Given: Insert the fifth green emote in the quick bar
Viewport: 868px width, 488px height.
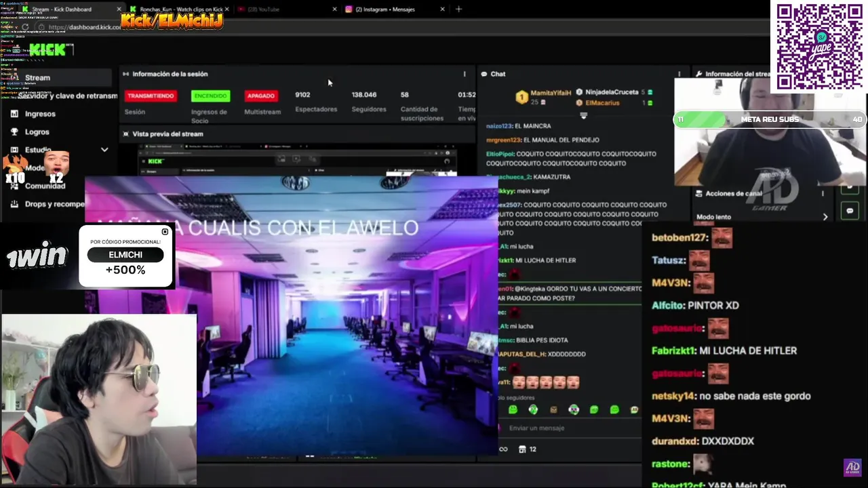Looking at the screenshot, I should click(x=594, y=409).
